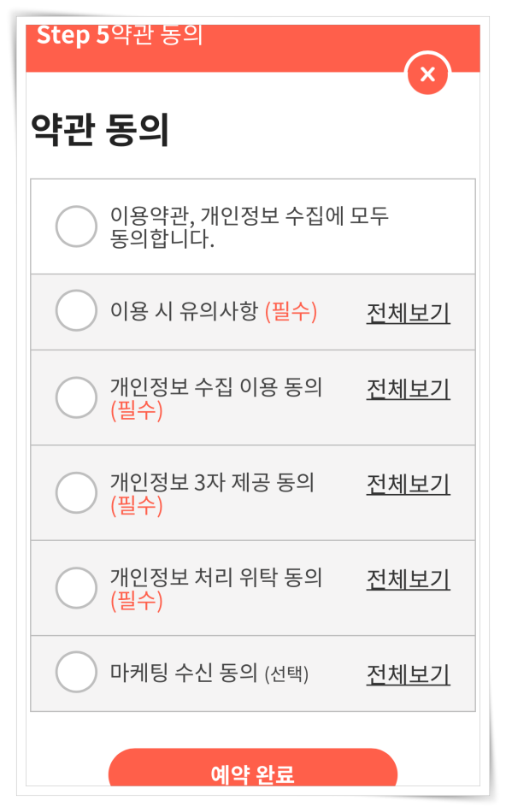Open 전체보기 next to 개인정보 3자 제공 동의

[x=408, y=484]
